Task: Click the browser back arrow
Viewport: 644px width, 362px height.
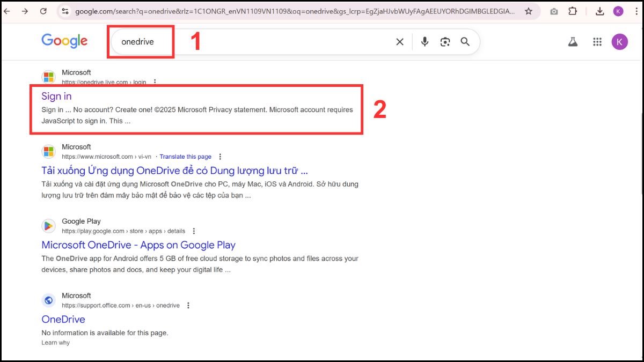Action: (x=6, y=11)
